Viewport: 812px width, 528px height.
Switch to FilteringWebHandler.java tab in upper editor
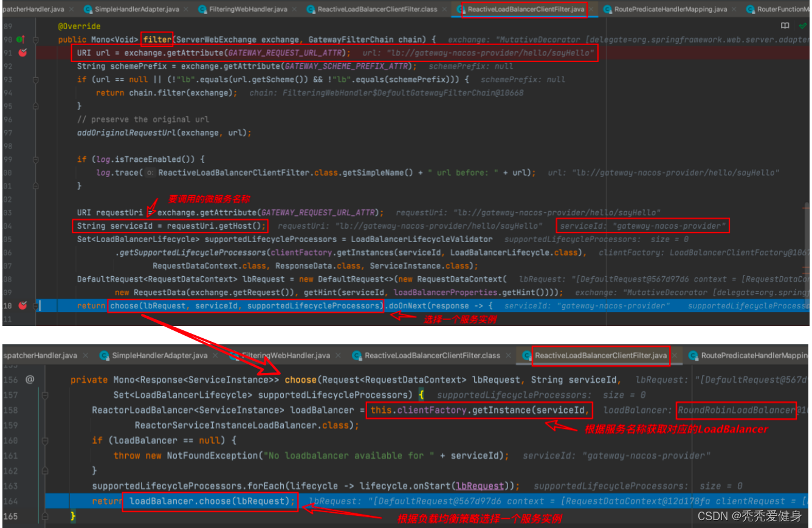pyautogui.click(x=247, y=10)
